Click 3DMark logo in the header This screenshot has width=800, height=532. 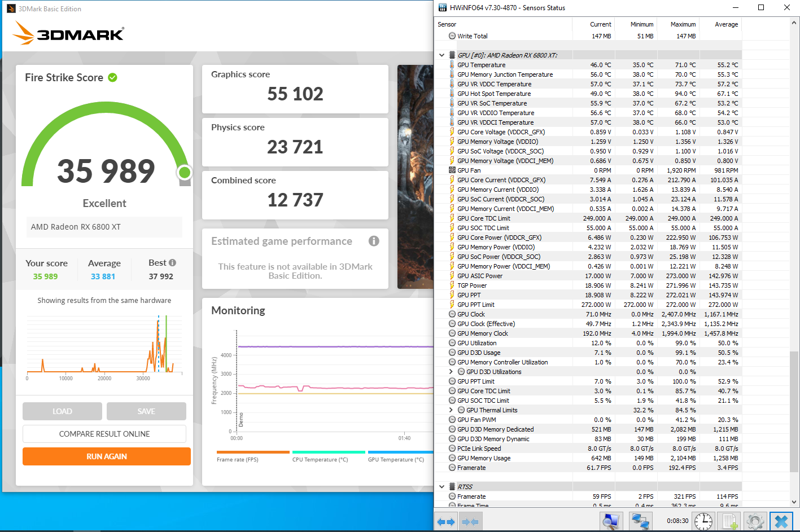pyautogui.click(x=68, y=33)
